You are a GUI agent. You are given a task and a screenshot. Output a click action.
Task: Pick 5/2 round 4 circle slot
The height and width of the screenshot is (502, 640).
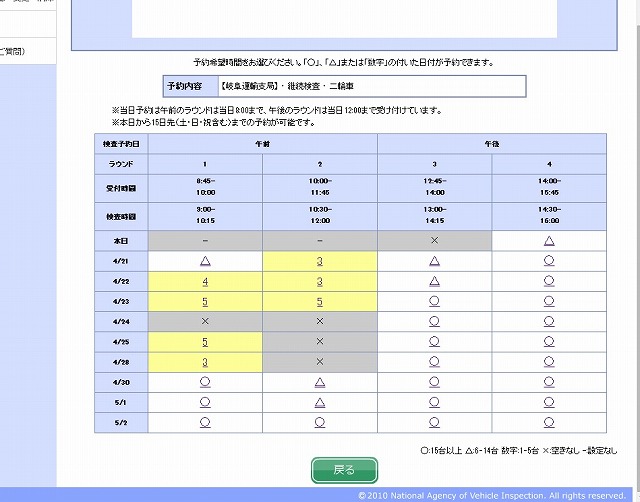(x=549, y=422)
